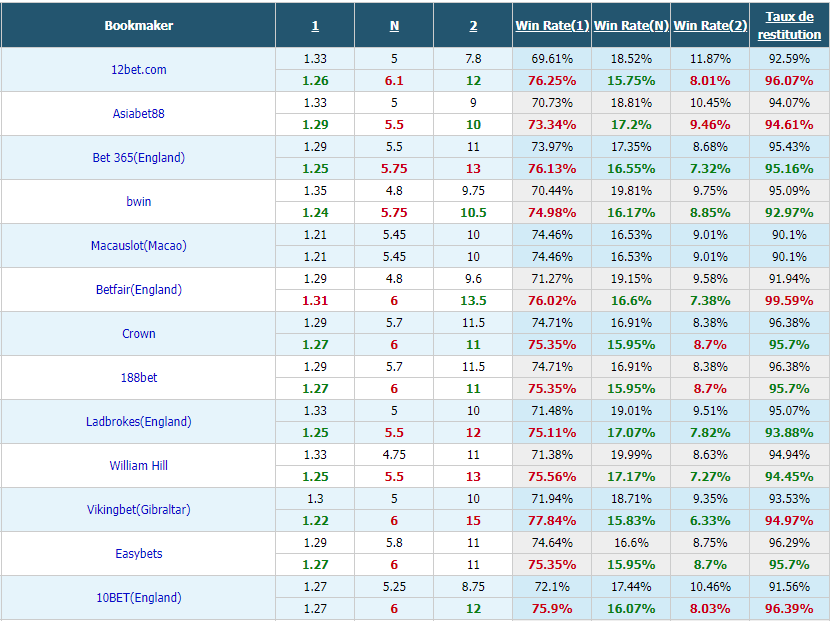Open the Crown bookmaker link

pyautogui.click(x=139, y=334)
